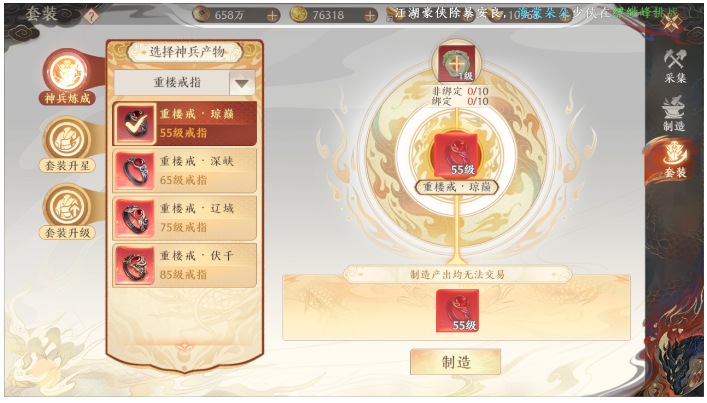Open the 采集 gathering tab
This screenshot has width=707, height=403.
[675, 66]
